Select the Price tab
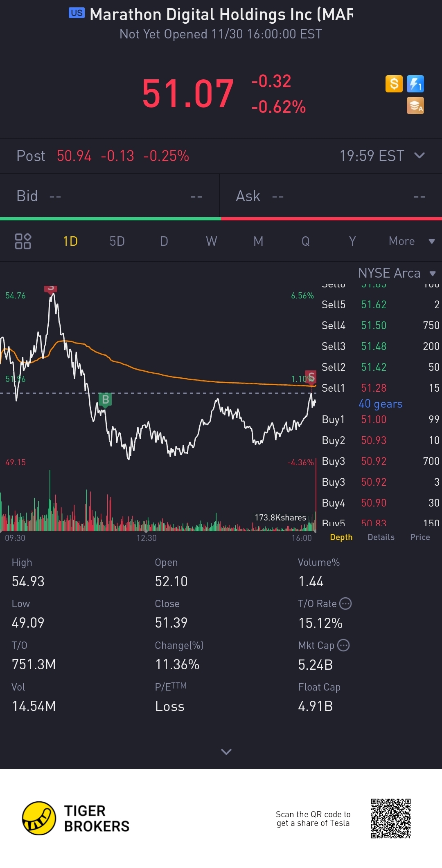 pos(420,537)
